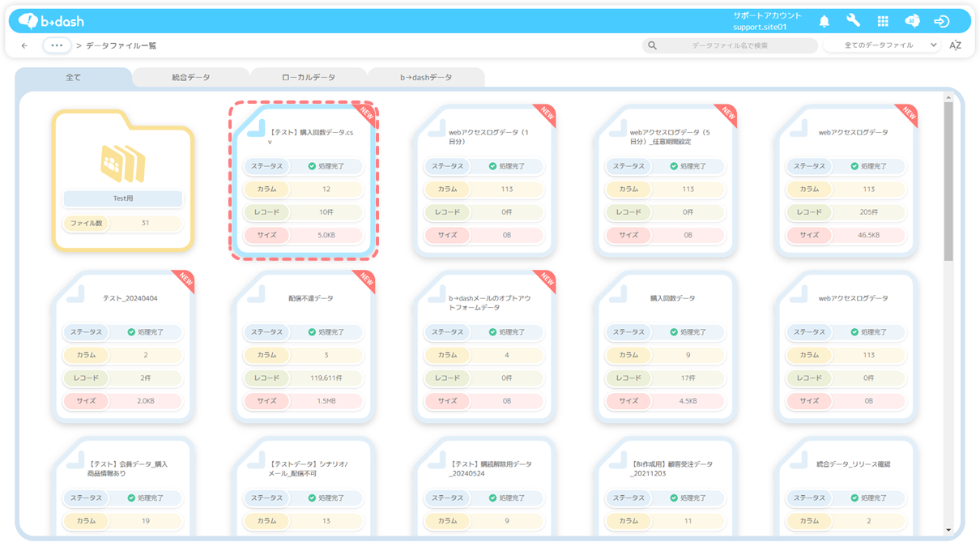Screen dimensions: 980x551
Task: Open the 全てのデータファイル filter dropdown
Action: 882,45
